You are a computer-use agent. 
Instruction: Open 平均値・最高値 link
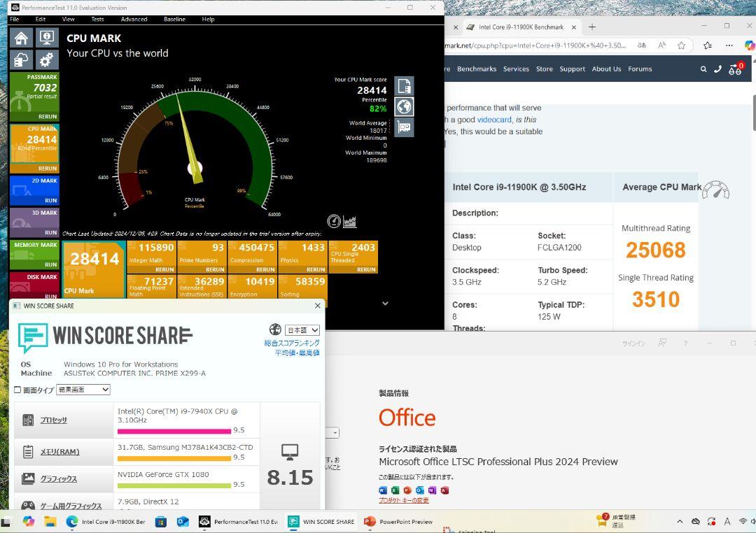pyautogui.click(x=297, y=353)
